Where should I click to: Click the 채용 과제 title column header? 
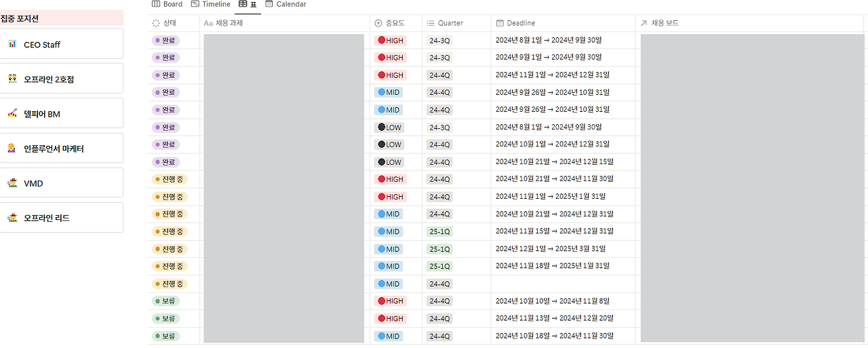[x=285, y=23]
